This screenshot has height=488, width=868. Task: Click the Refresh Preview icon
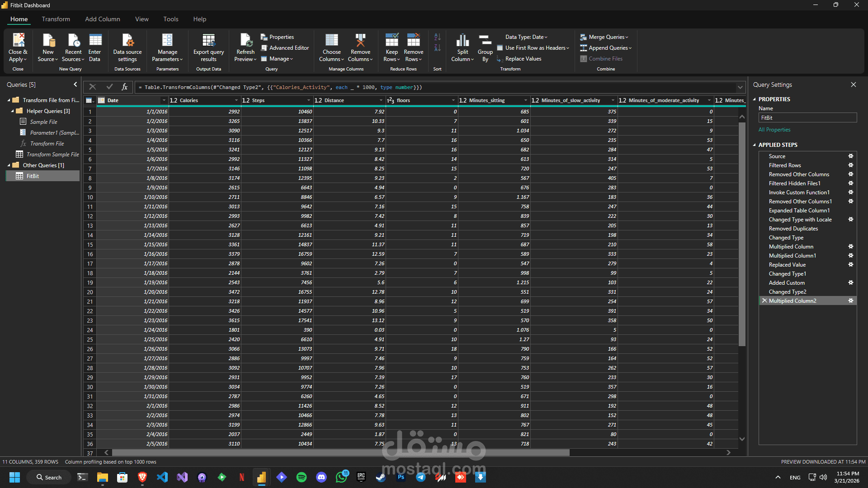[x=245, y=41]
